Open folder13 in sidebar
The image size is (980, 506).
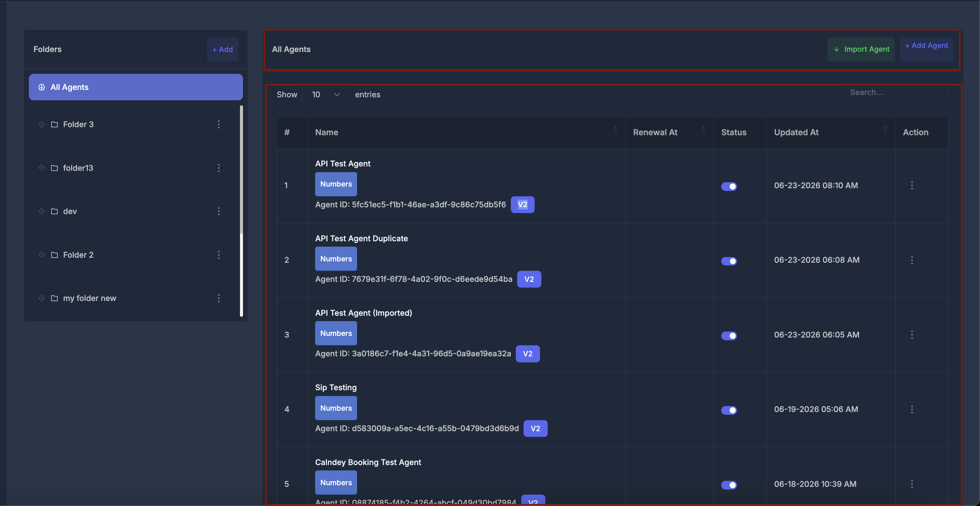coord(78,168)
